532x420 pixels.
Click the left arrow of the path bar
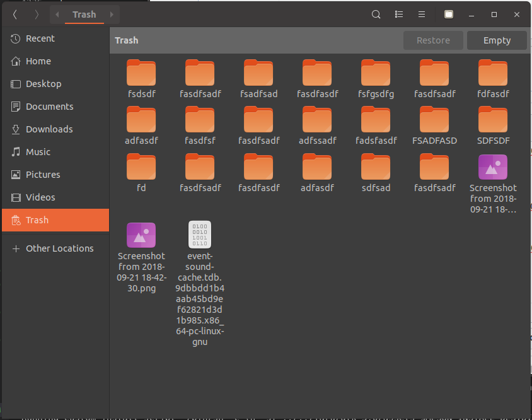(57, 15)
